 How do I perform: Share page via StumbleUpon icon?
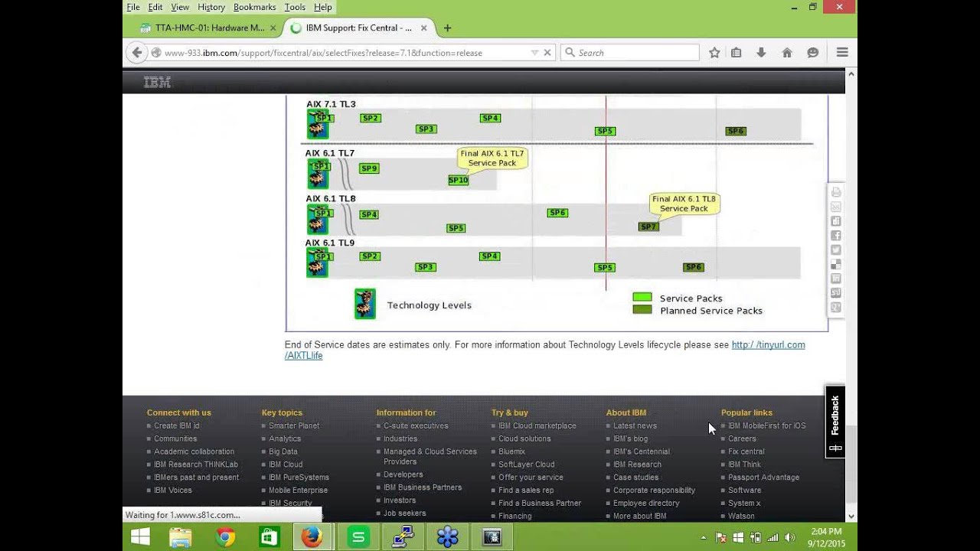coord(836,292)
